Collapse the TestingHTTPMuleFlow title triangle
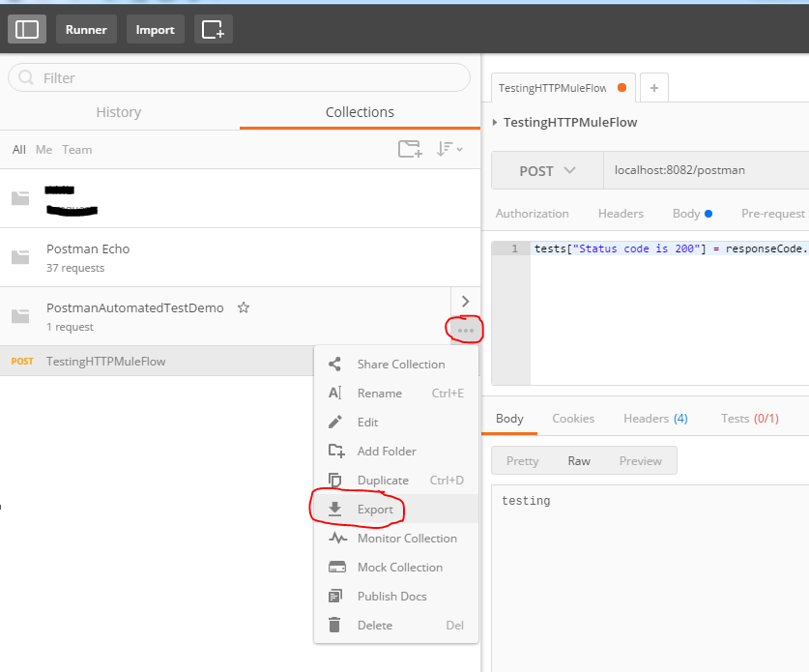Viewport: 809px width, 672px height. [496, 123]
